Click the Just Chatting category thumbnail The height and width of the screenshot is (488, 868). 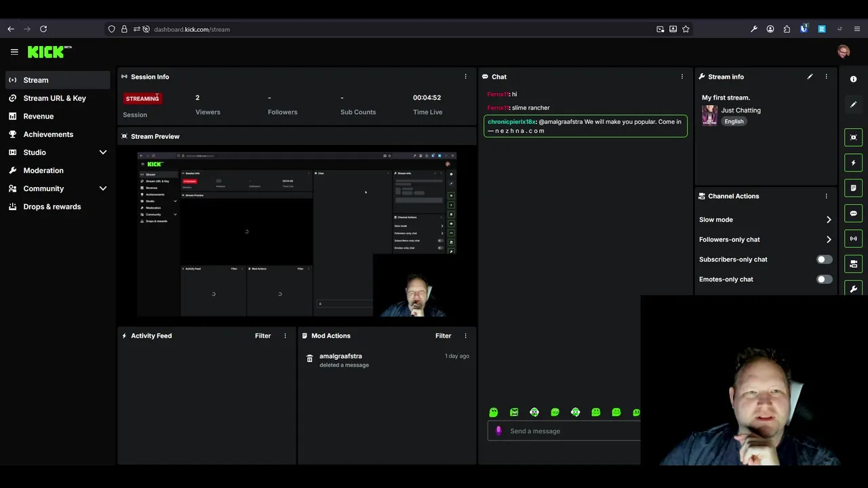click(709, 115)
